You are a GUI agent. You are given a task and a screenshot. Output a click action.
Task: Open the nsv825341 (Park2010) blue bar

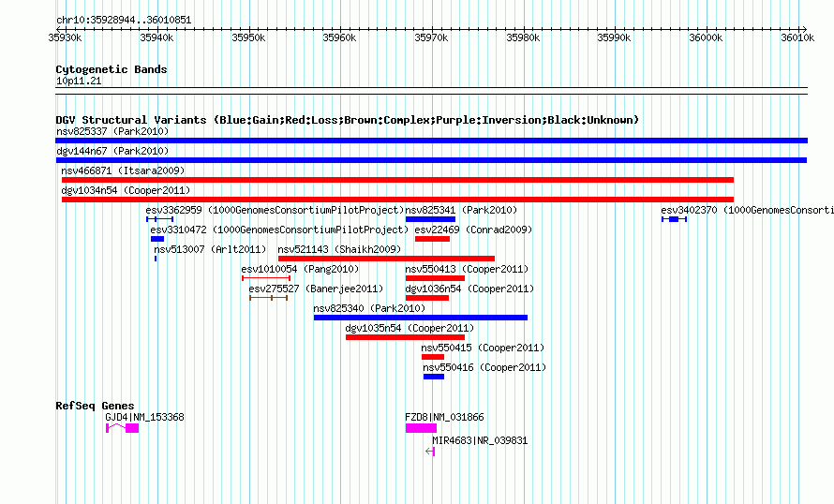coord(430,219)
